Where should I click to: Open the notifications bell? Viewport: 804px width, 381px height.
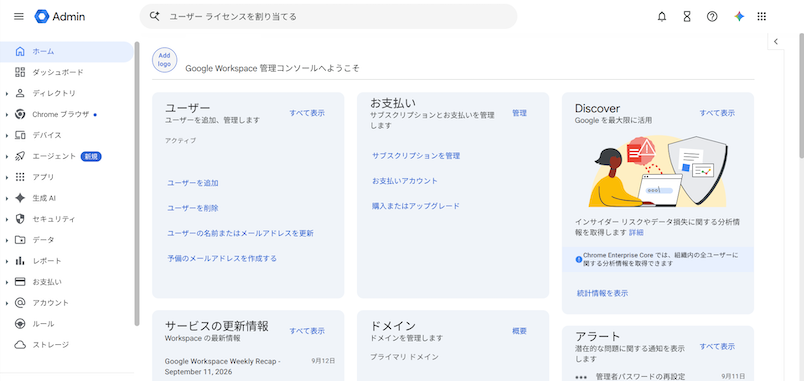(x=662, y=16)
